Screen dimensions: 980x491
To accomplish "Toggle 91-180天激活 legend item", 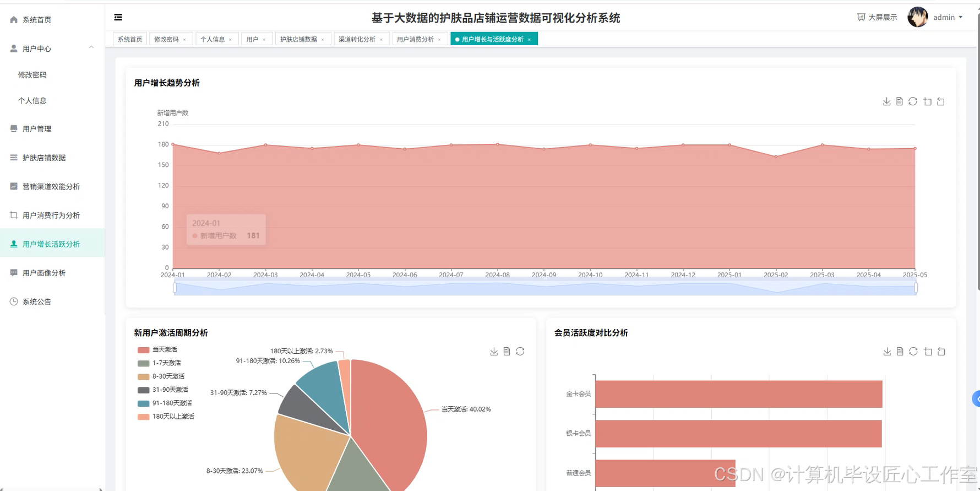I will pyautogui.click(x=165, y=403).
